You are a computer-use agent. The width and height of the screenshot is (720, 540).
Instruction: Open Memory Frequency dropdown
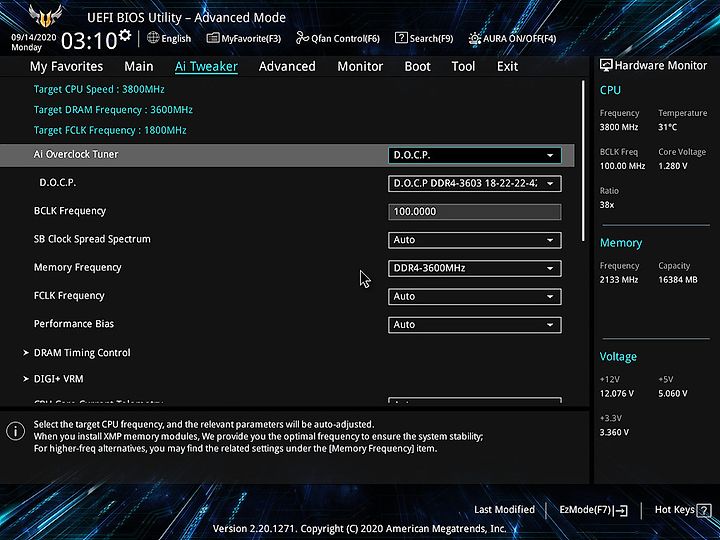click(x=474, y=268)
